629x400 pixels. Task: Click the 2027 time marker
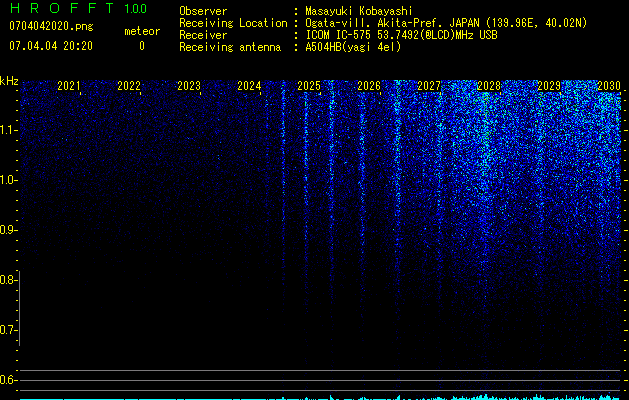429,86
